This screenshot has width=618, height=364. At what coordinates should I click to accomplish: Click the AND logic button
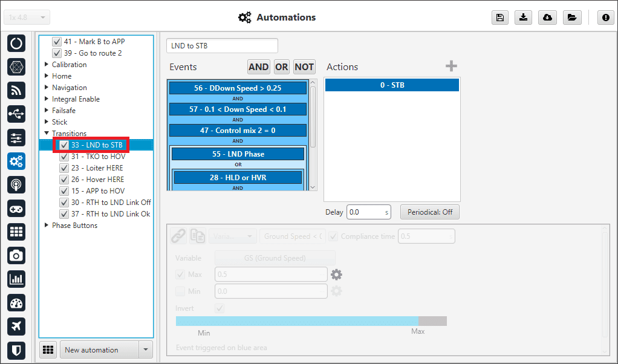(x=258, y=67)
